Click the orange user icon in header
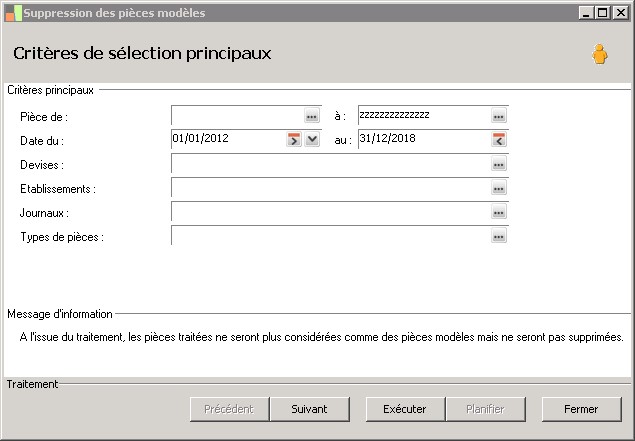Screen dimensions: 635x441 599,54
